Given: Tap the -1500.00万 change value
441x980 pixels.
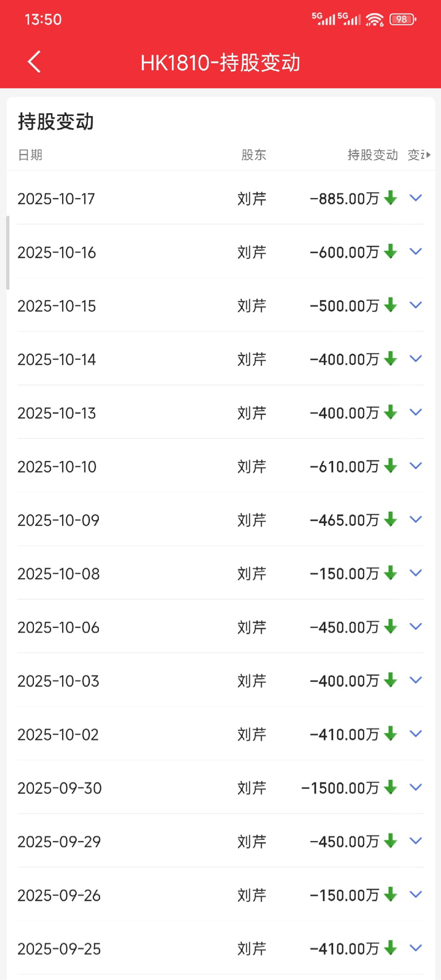Looking at the screenshot, I should click(x=340, y=788).
